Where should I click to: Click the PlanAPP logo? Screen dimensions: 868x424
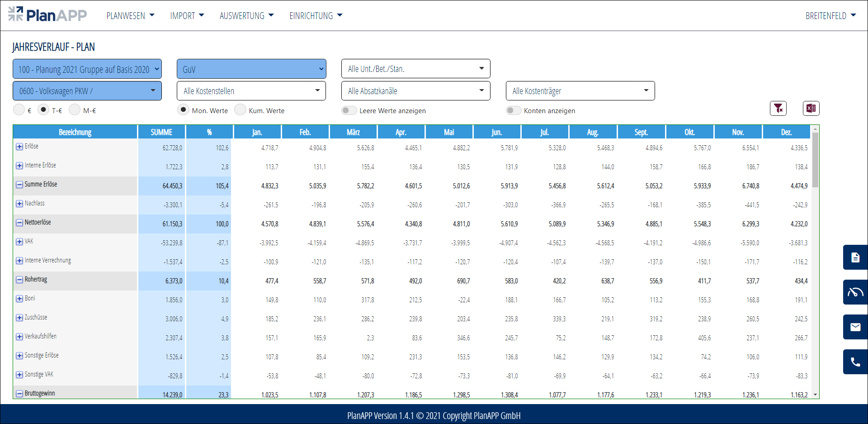click(47, 15)
